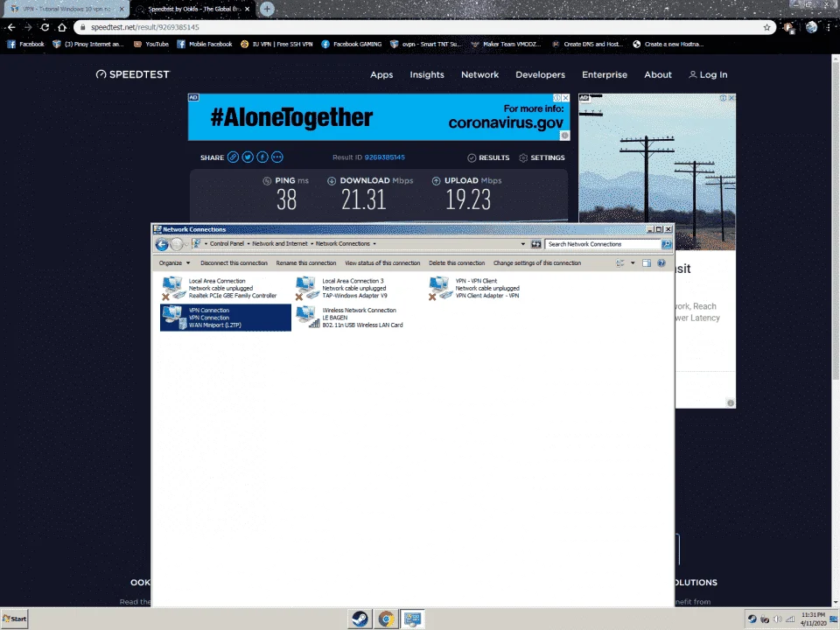840x630 pixels.
Task: Click the volume icon in the system tray
Action: click(x=778, y=619)
